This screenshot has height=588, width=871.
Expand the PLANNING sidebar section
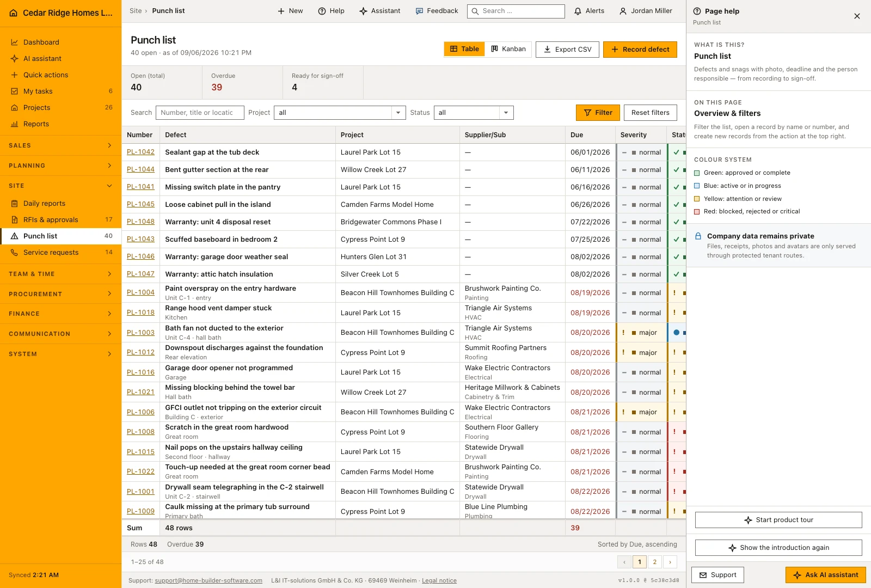click(60, 166)
